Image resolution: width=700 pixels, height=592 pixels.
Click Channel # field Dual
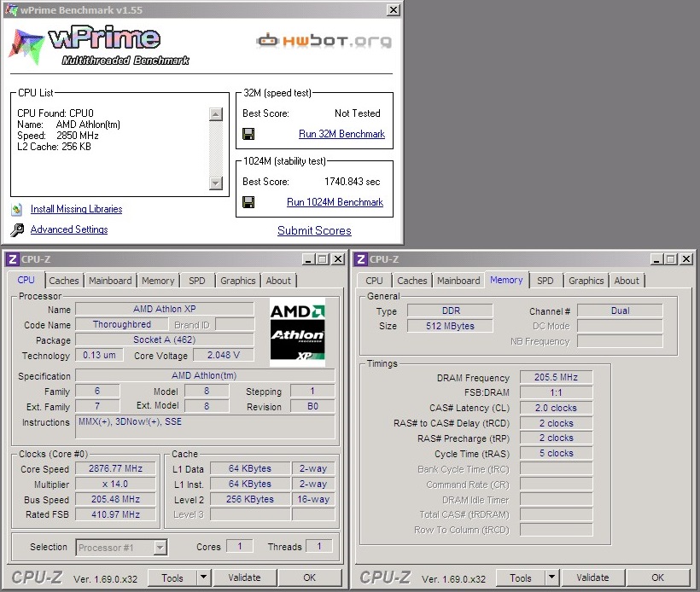(x=620, y=311)
